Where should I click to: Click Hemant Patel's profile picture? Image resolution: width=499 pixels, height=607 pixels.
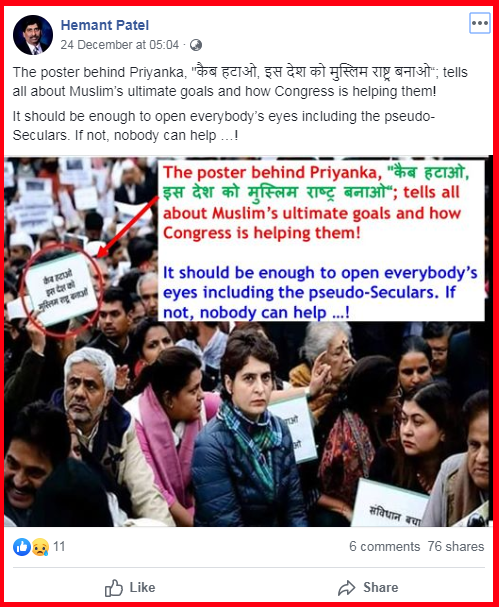pos(33,35)
